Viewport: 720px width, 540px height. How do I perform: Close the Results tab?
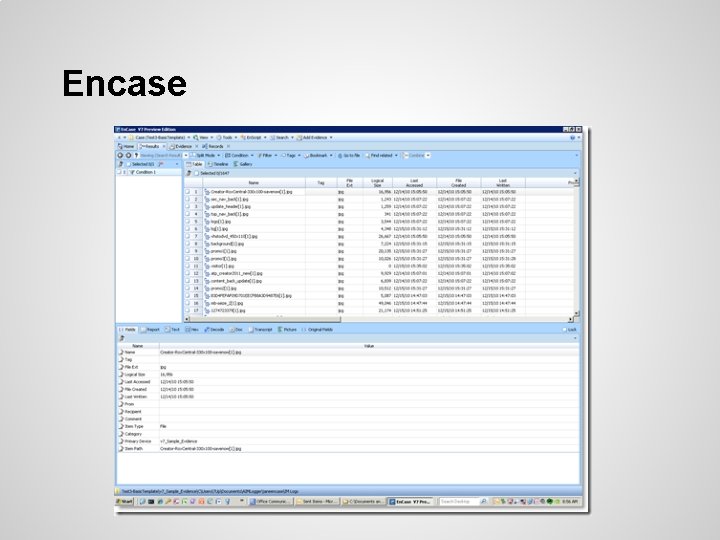pos(163,146)
